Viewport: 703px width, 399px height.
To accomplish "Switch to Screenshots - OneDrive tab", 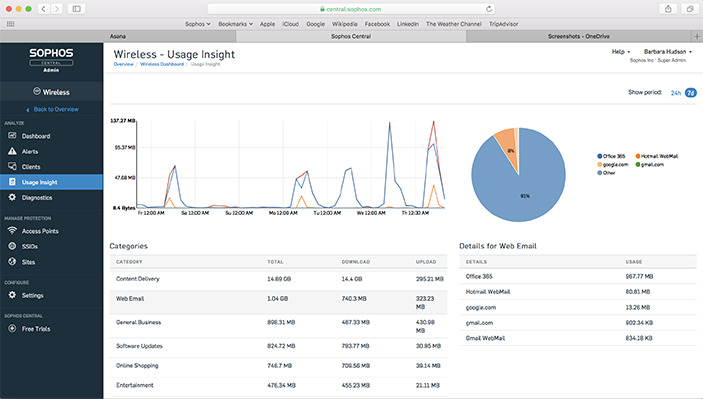I will point(578,36).
